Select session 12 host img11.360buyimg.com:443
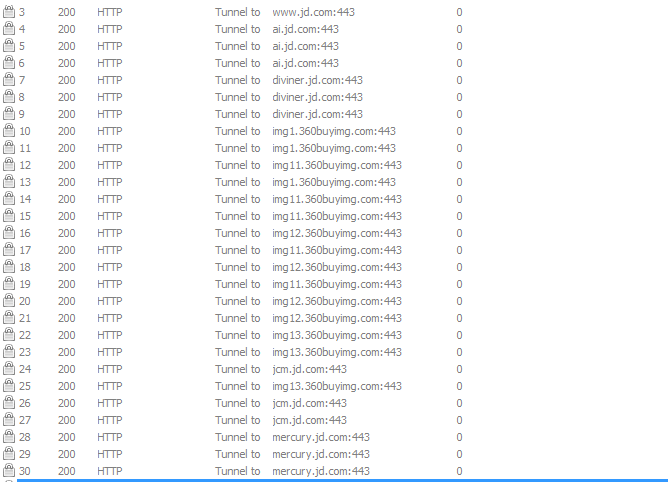Image resolution: width=668 pixels, height=482 pixels. (337, 165)
